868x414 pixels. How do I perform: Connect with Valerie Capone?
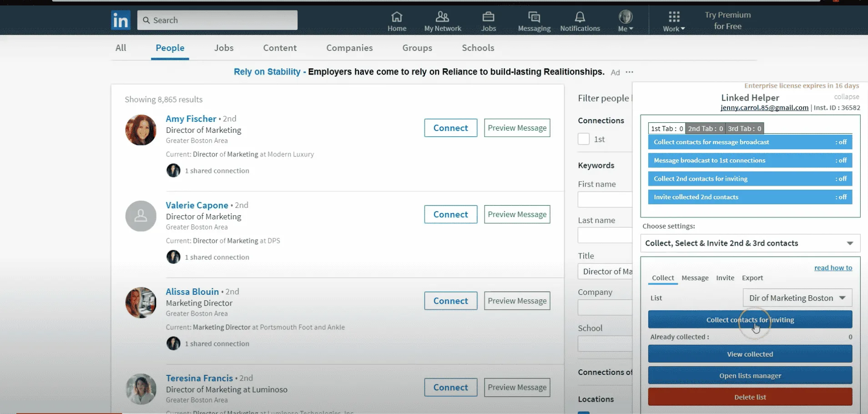point(450,214)
